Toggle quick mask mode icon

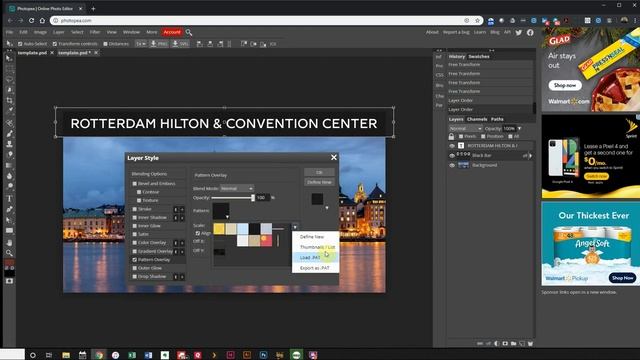pos(9,281)
